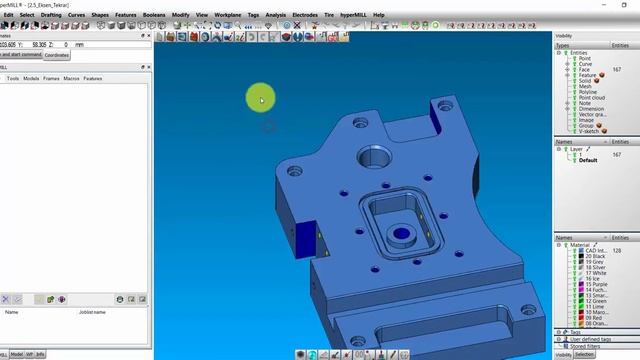Click the hole in the 3D part's center pocket
The image size is (640, 360).
(x=401, y=233)
